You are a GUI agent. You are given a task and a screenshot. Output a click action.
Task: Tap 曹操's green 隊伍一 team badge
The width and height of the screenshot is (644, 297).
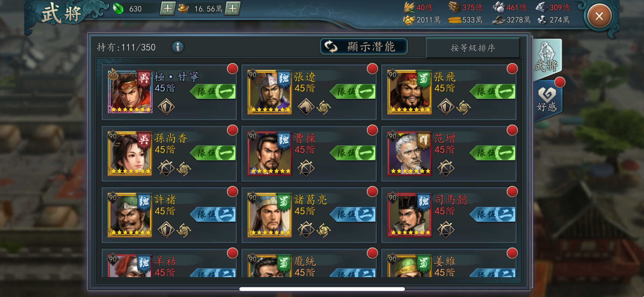pos(353,153)
